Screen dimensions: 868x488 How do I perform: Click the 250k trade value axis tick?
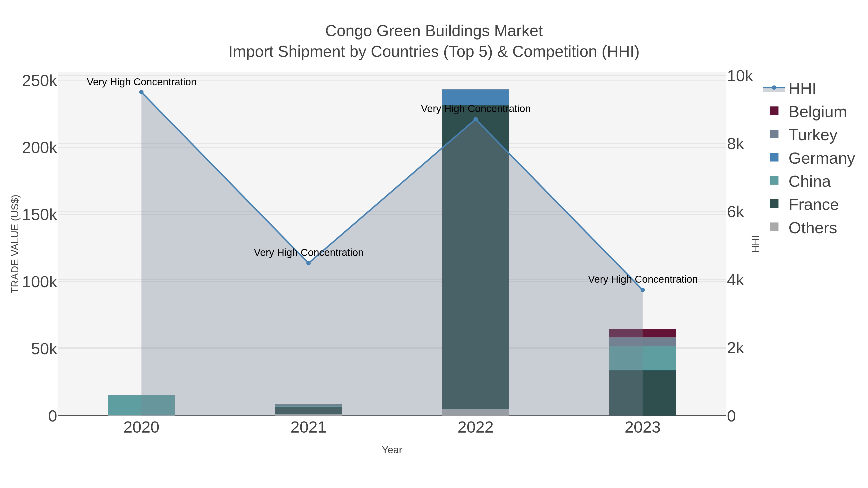[x=40, y=81]
